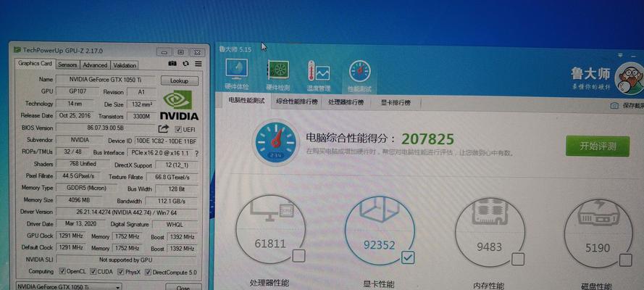Minimize the 鲁大师 window
Viewport: 644px width, 290px height.
(632, 56)
